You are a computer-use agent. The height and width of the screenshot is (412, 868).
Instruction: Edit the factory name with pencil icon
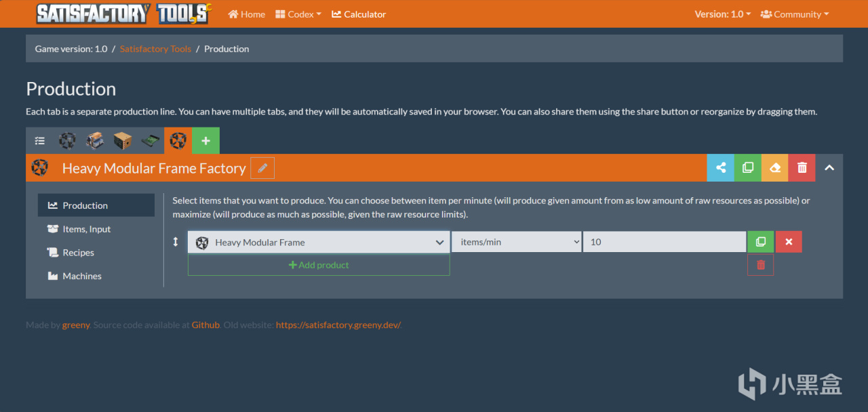262,168
